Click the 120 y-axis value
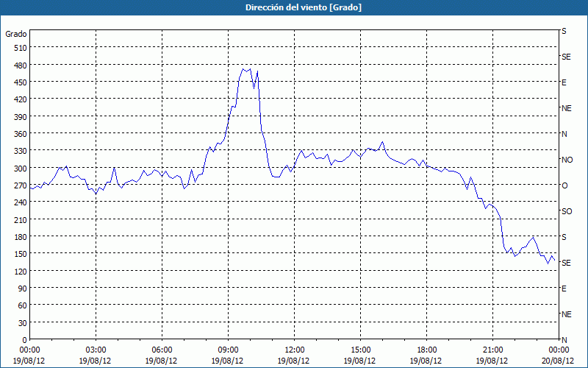 (21, 271)
